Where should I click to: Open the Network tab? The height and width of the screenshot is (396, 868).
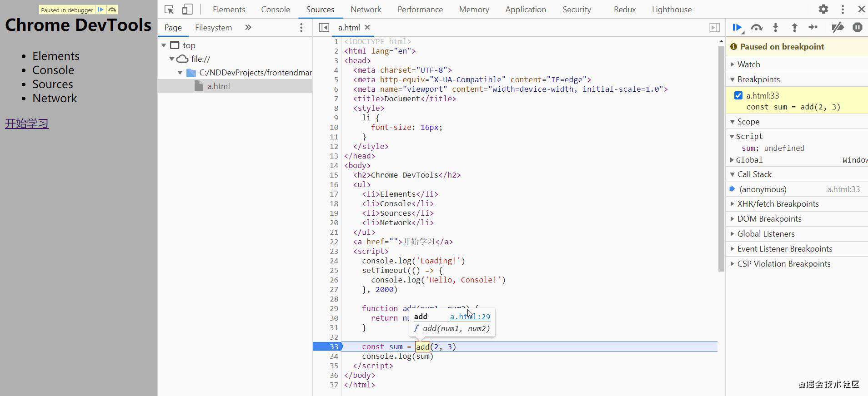tap(366, 10)
